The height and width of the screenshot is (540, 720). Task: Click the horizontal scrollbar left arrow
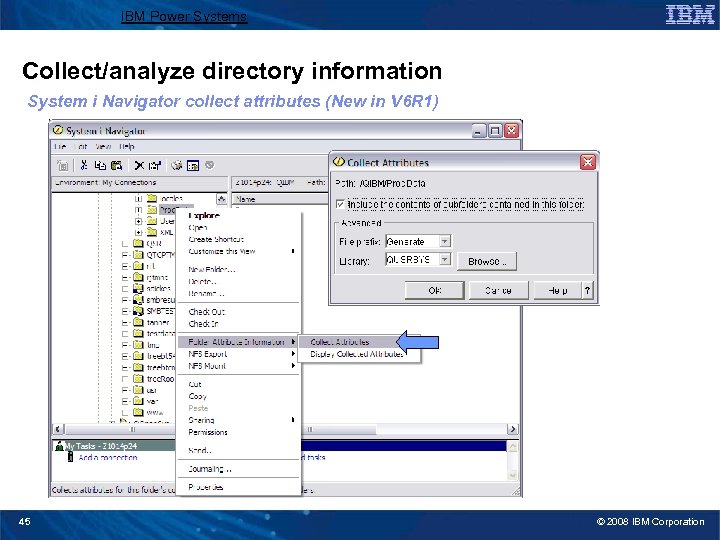coord(58,429)
